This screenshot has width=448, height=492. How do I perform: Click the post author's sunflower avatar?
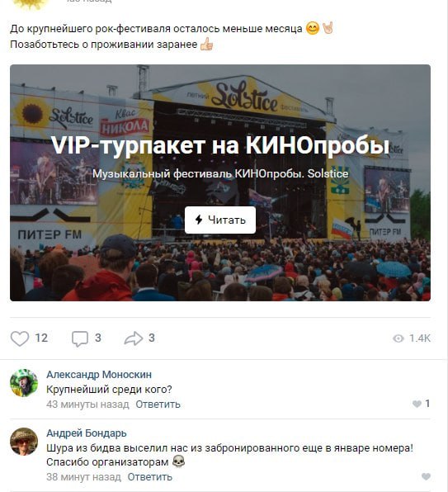(30, 4)
